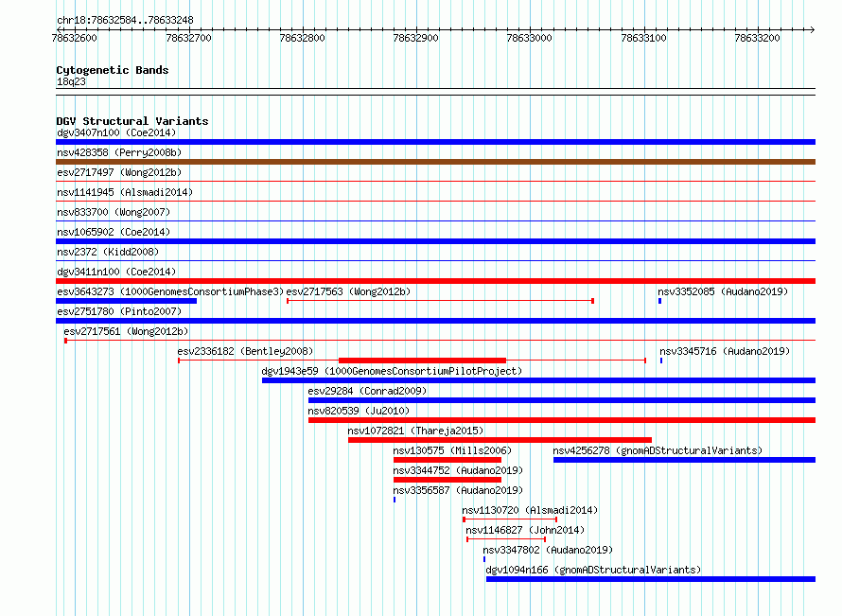
Task: Click the blue bar under nsv1065902 (Coe2014)
Action: (435, 241)
